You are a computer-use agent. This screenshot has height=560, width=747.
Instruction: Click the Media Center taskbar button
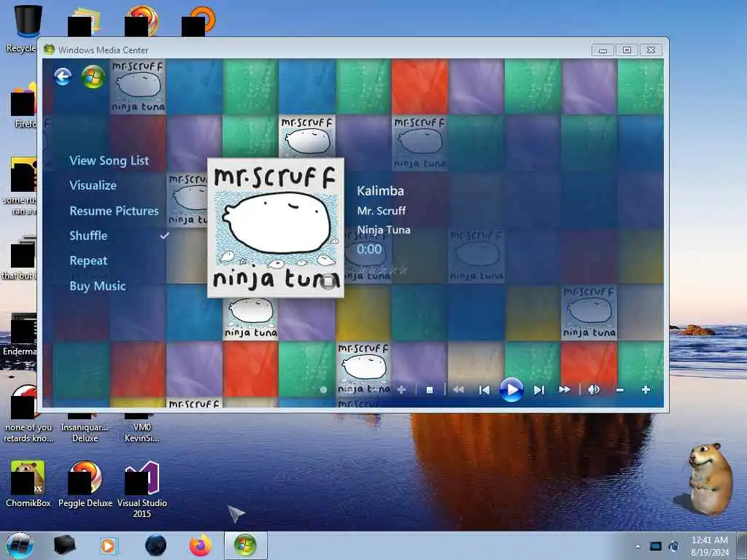[245, 545]
